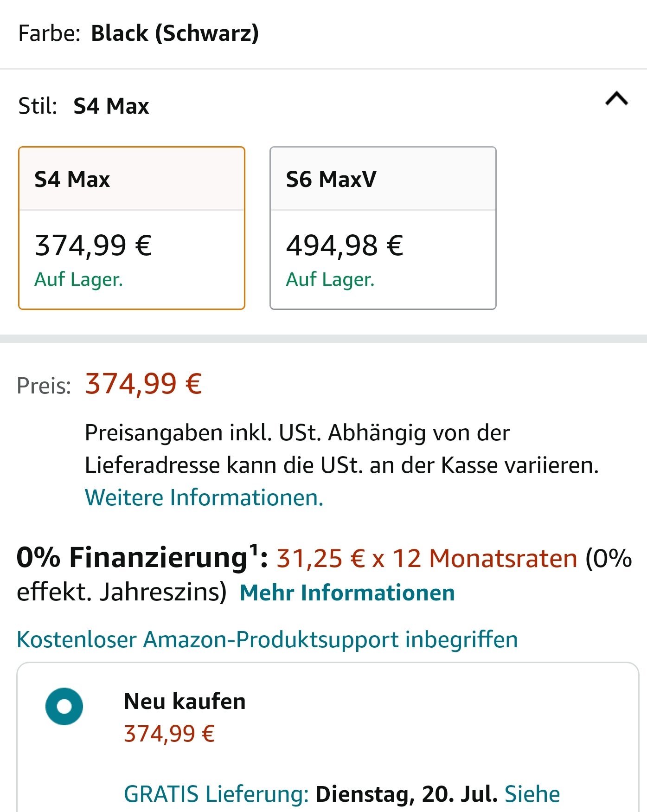
Task: Open Kostenloser Amazon-Produktsupport inbegriffen link
Action: [x=267, y=639]
